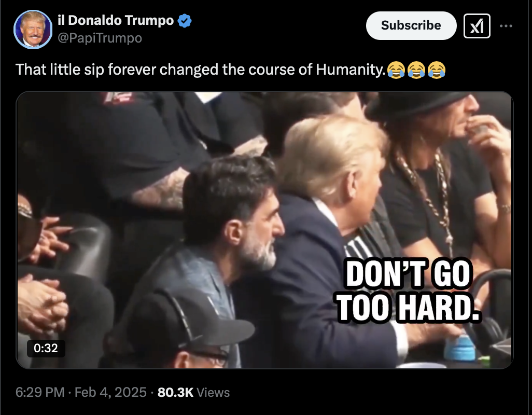Open il Donaldo Trumpo's profile avatar
Screen dimensions: 532x415
(x=33, y=29)
